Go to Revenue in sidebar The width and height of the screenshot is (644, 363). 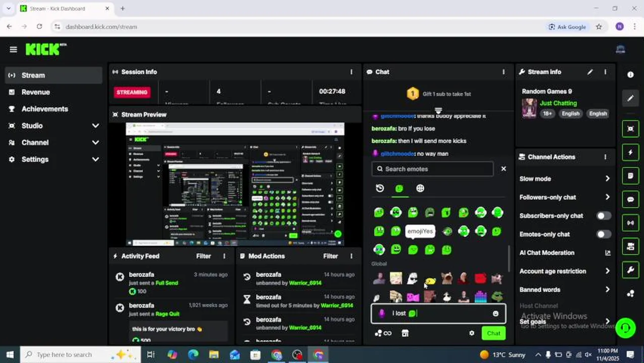53,92
